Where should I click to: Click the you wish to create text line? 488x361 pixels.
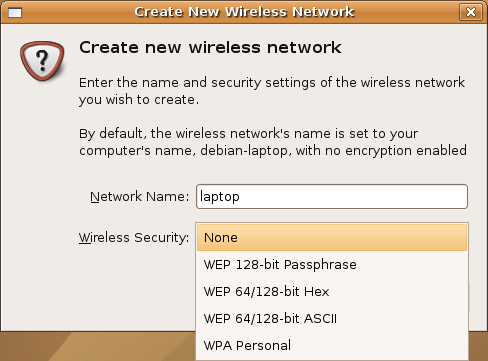point(139,100)
